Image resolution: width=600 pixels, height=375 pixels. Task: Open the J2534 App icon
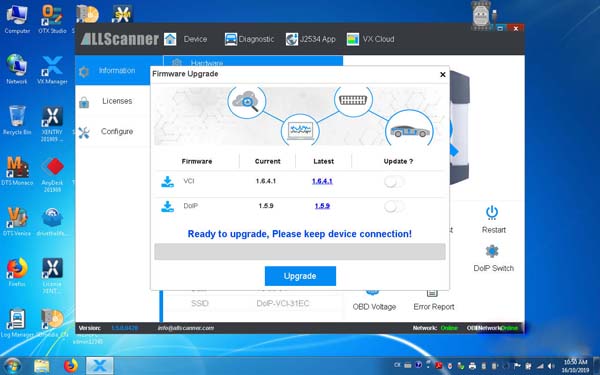pyautogui.click(x=292, y=39)
